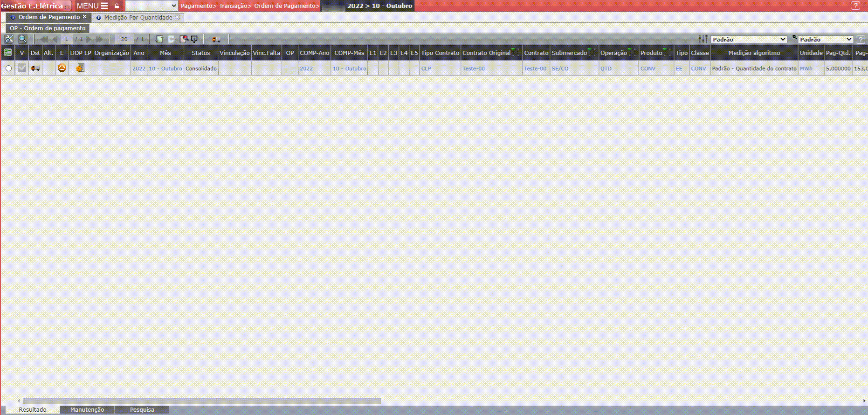This screenshot has height=415, width=868.
Task: Click the Teste-00 Contrato Original link
Action: pyautogui.click(x=474, y=69)
